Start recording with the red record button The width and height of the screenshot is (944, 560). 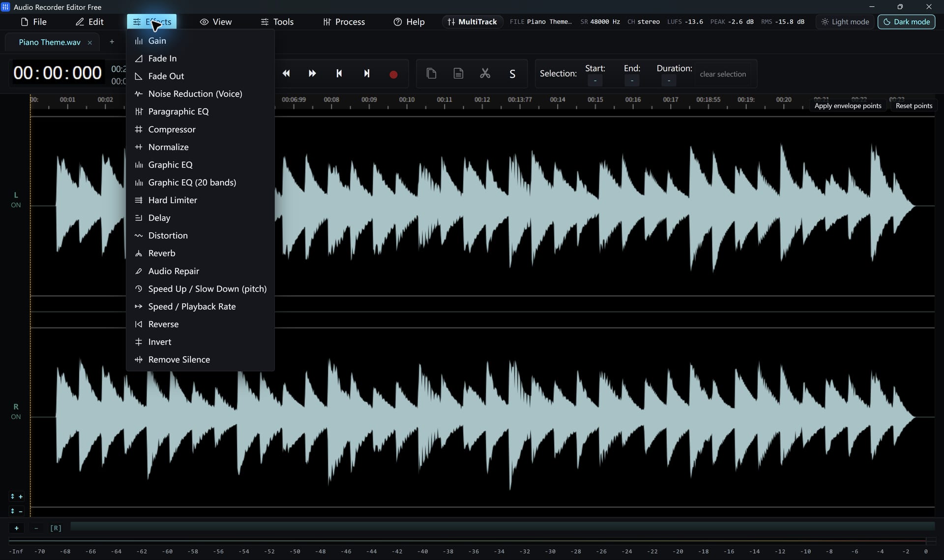(x=393, y=74)
